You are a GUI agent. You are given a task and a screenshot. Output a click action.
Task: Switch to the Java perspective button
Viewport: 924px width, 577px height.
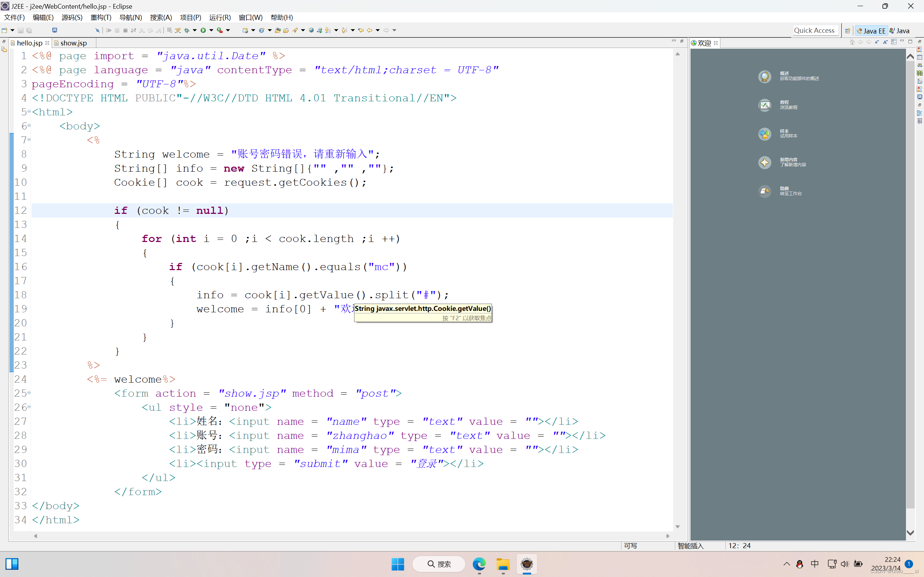899,31
